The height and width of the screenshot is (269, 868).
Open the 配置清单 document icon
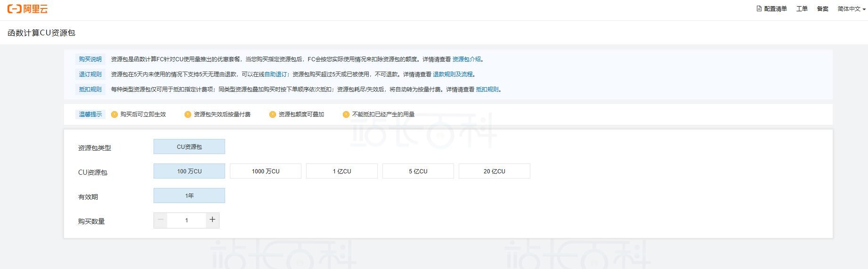[759, 8]
